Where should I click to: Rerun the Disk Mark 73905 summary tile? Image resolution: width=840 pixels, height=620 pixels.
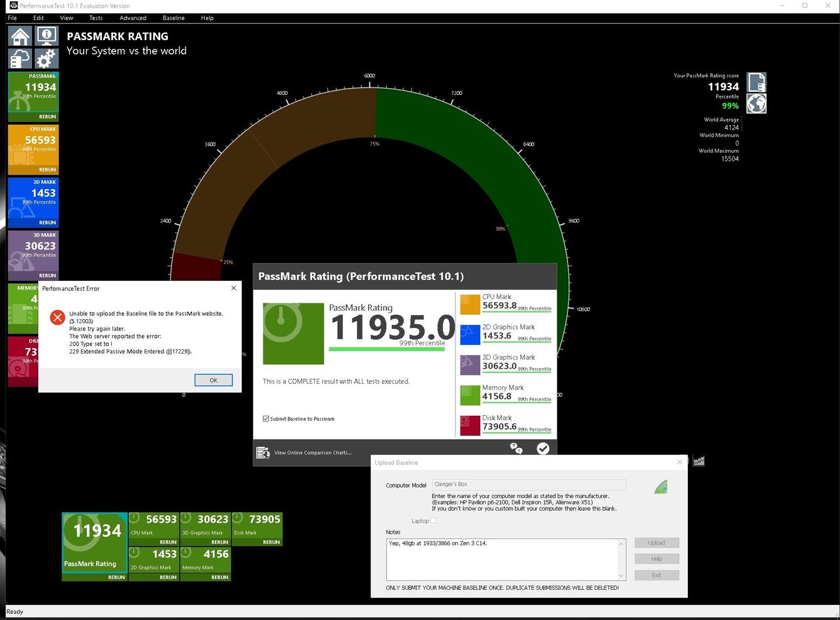pyautogui.click(x=271, y=542)
